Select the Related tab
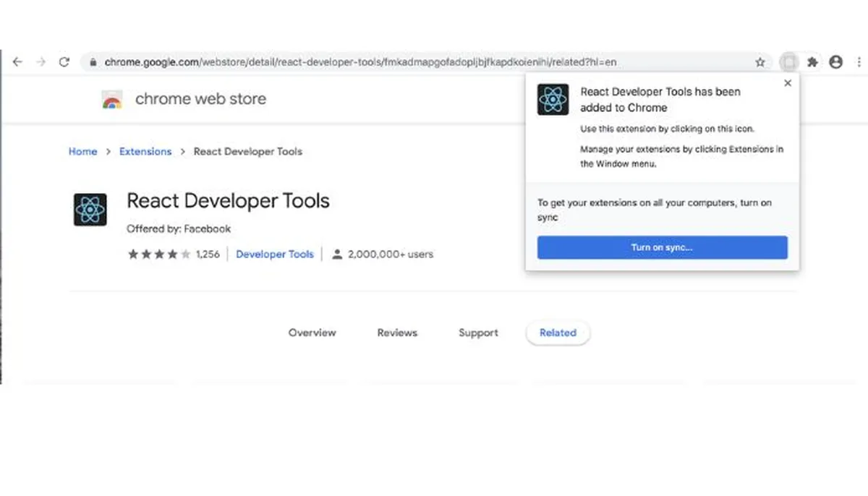 pos(558,333)
